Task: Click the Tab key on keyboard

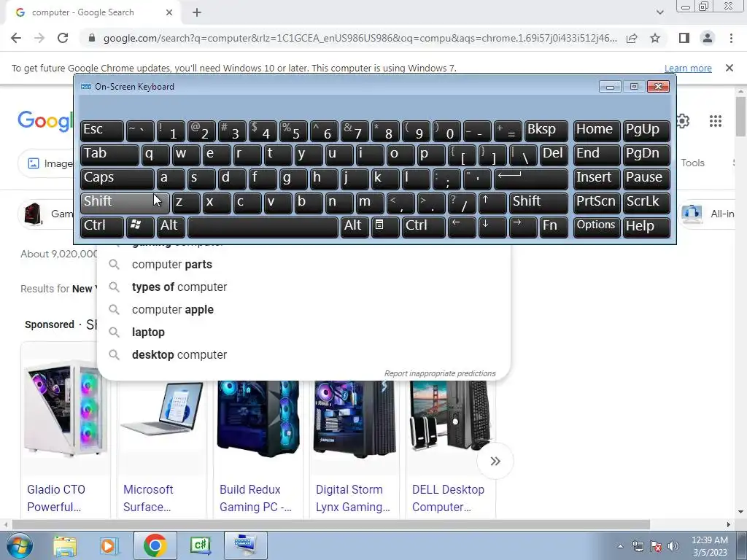Action: [109, 155]
